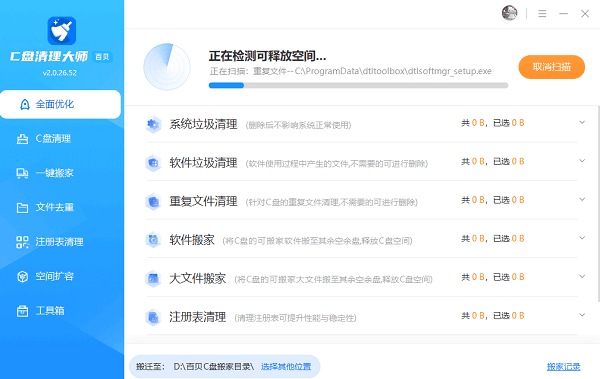Click the 软件垃圾清理 title text
The width and height of the screenshot is (600, 379).
click(203, 163)
